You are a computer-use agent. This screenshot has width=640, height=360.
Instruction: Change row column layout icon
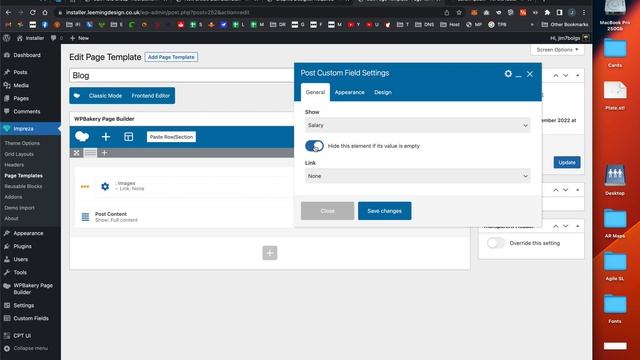click(90, 153)
